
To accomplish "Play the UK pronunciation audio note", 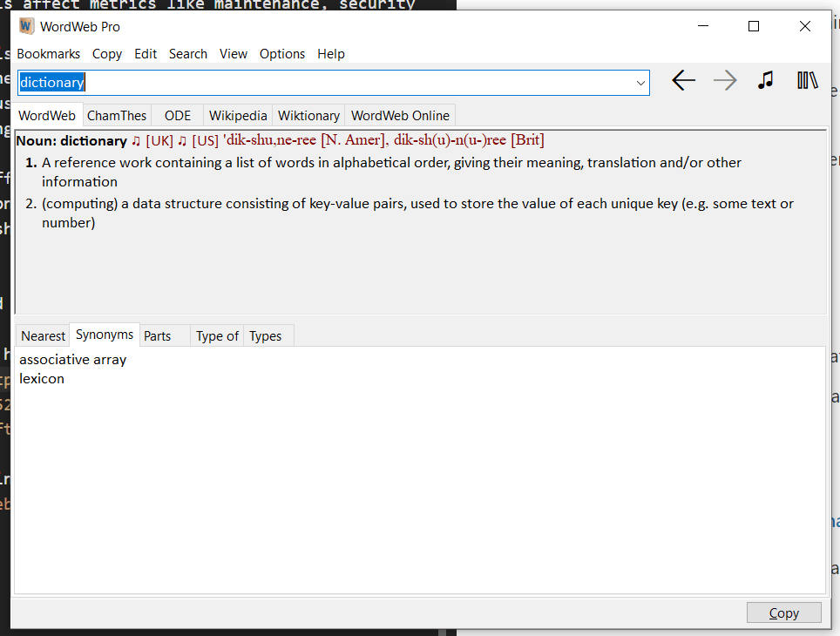I will coord(136,141).
